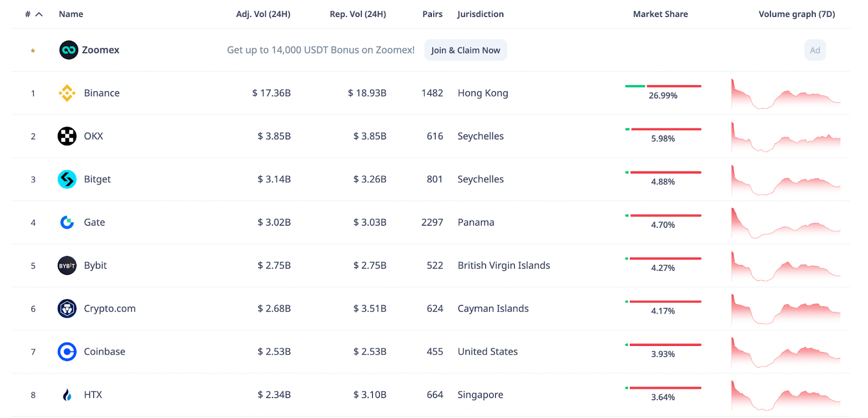Open Bitget 7D volume graph

click(786, 180)
